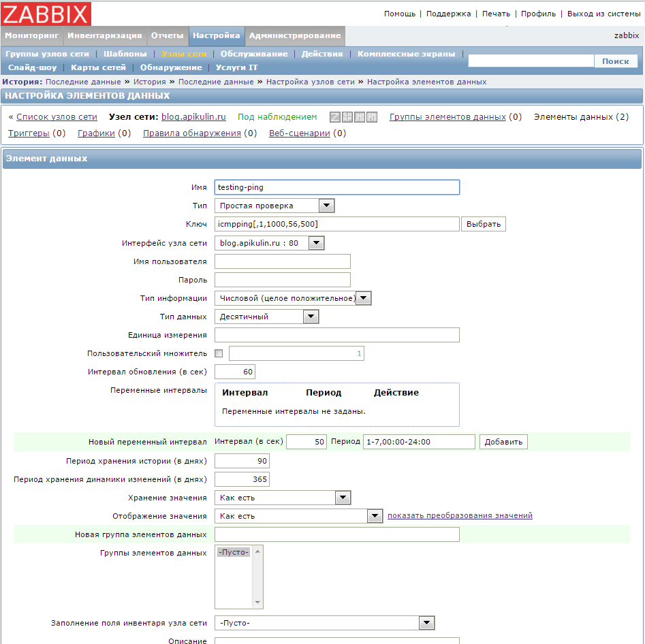This screenshot has width=645, height=644.
Task: Click the Настройка узлов сети breadcrumb
Action: [x=310, y=82]
